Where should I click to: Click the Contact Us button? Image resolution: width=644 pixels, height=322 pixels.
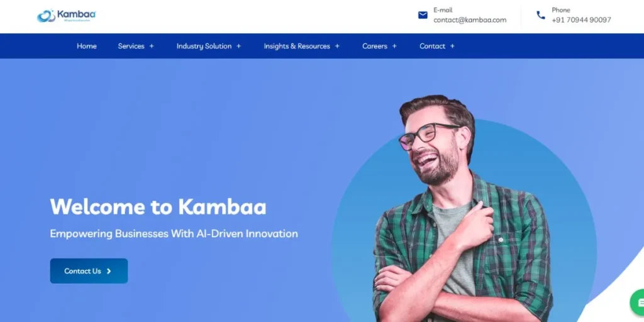point(89,270)
